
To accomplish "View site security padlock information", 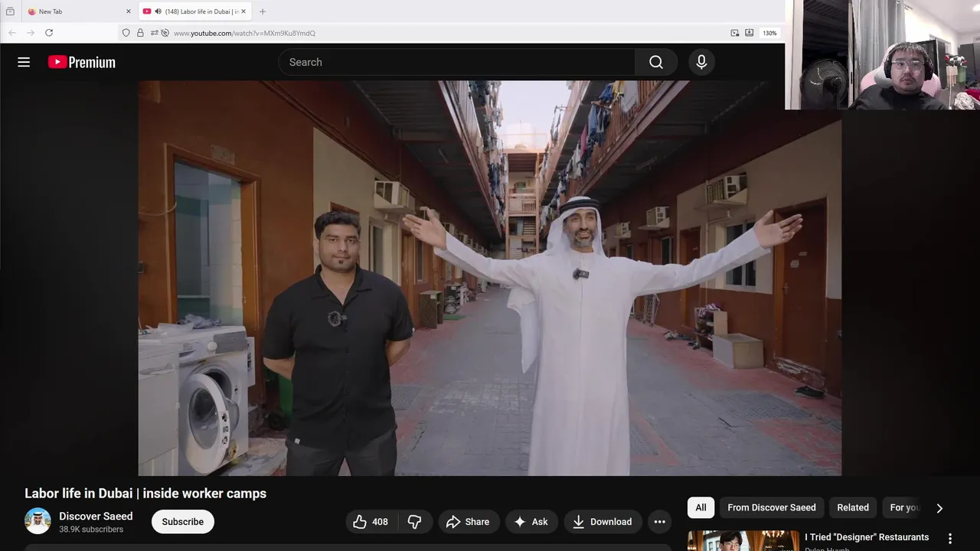I will tap(140, 33).
